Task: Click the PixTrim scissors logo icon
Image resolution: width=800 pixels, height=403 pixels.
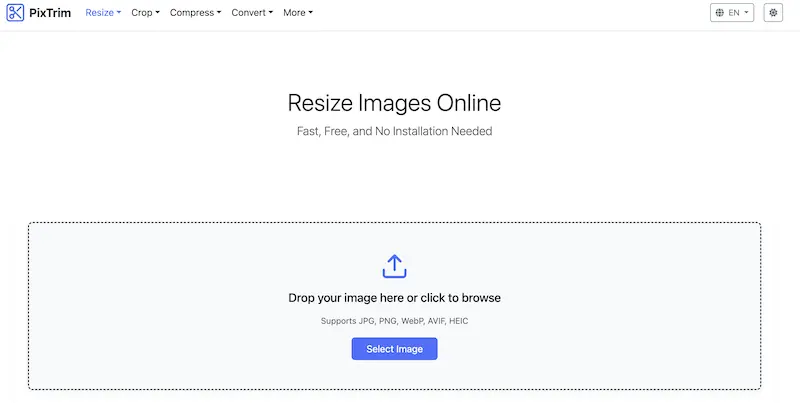Action: (16, 13)
